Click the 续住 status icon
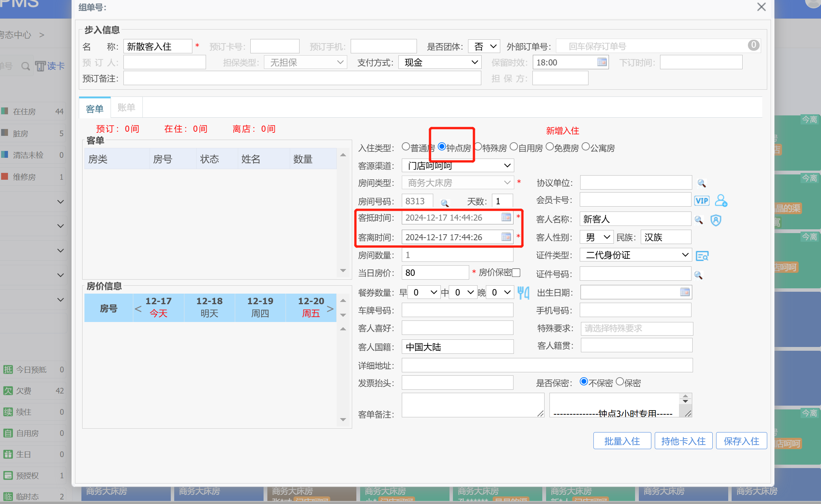The image size is (821, 504). click(x=8, y=412)
